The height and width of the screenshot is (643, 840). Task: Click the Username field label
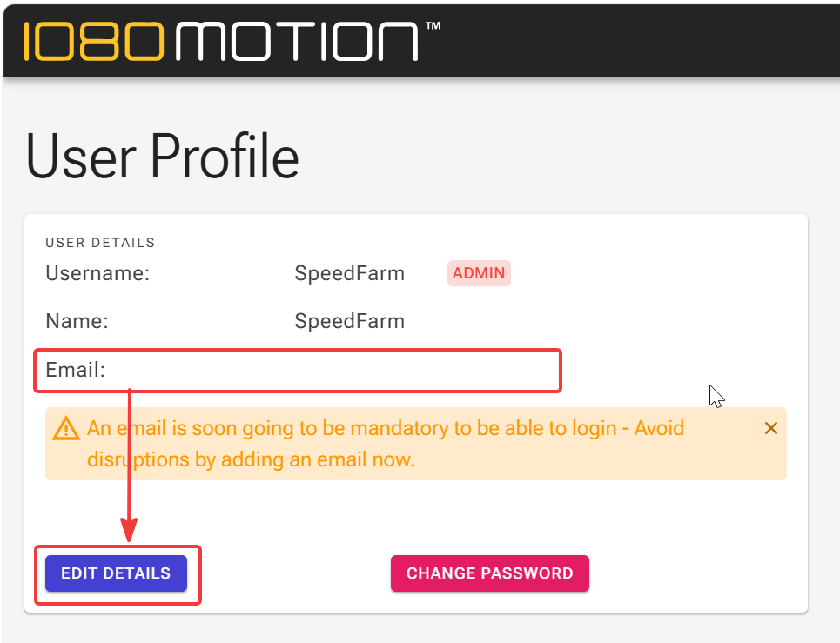[97, 273]
